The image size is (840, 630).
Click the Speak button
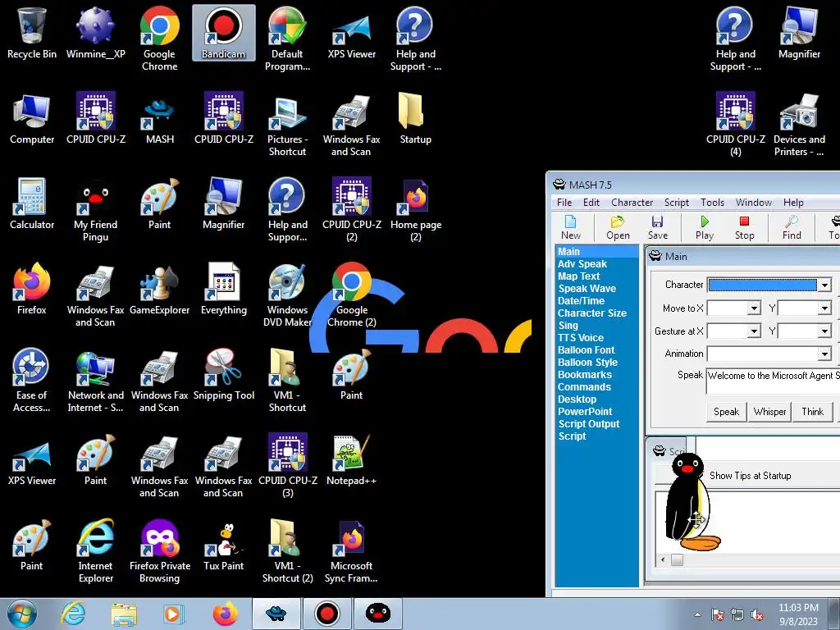[x=726, y=412]
